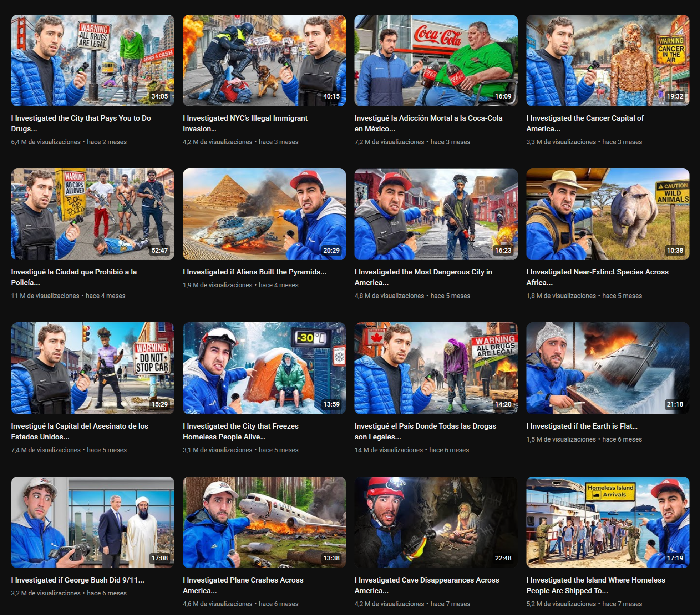Click the rhino wild animals thumbnail
Image resolution: width=700 pixels, height=615 pixels.
tap(607, 214)
